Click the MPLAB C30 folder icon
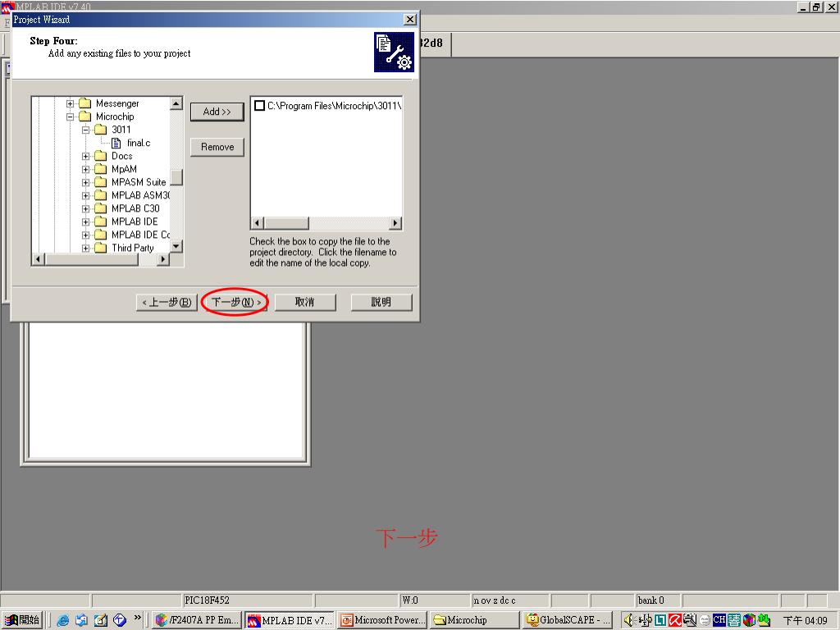The height and width of the screenshot is (630, 840). click(x=101, y=208)
